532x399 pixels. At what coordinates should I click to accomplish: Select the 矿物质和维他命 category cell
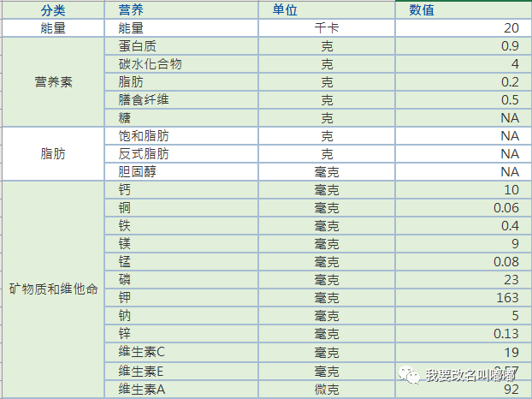pyautogui.click(x=53, y=289)
